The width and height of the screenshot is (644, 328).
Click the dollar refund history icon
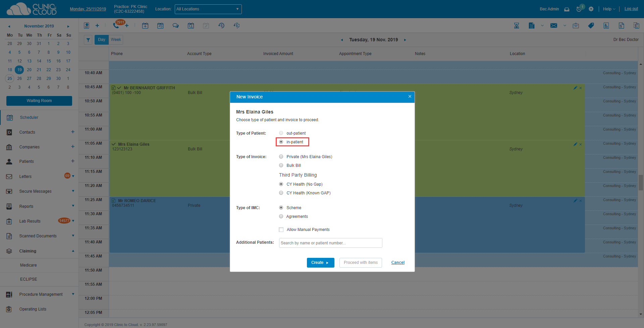[x=221, y=26]
